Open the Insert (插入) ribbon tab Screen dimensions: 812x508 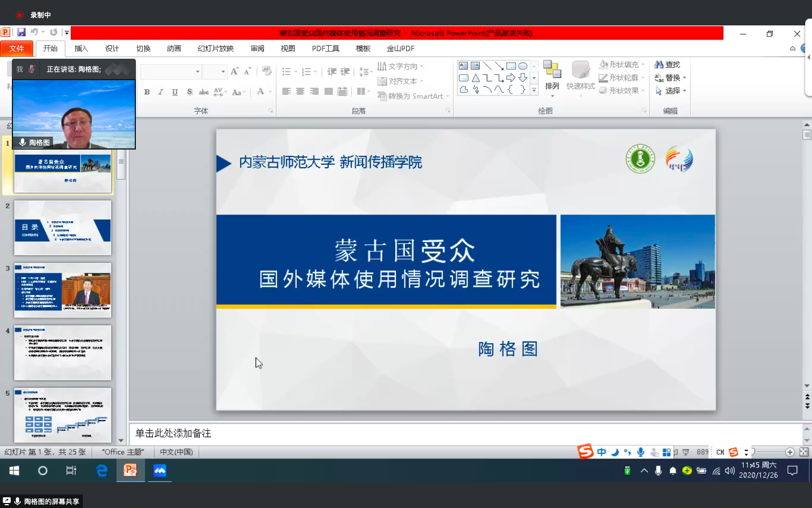(81, 49)
